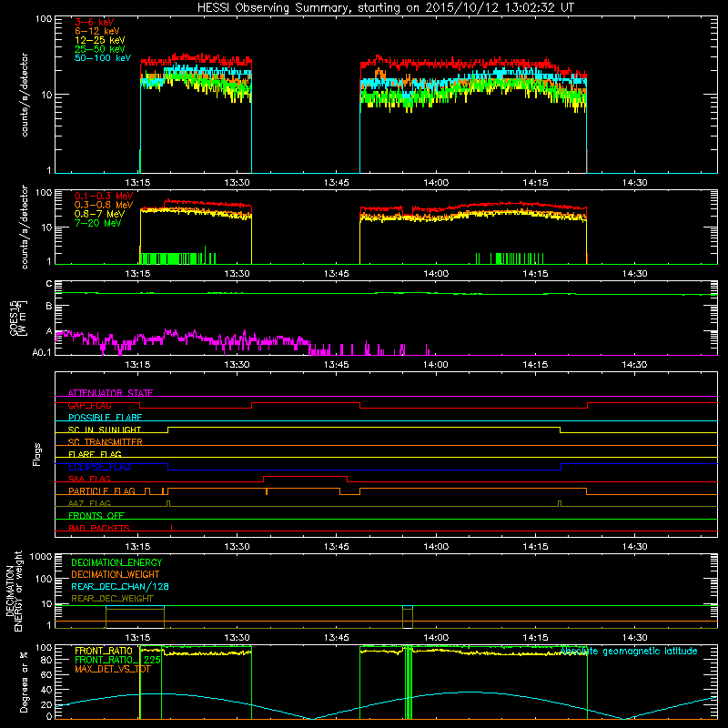Click the 13:45 tick under the GOES15 panel
The width and height of the screenshot is (728, 728).
(x=336, y=365)
